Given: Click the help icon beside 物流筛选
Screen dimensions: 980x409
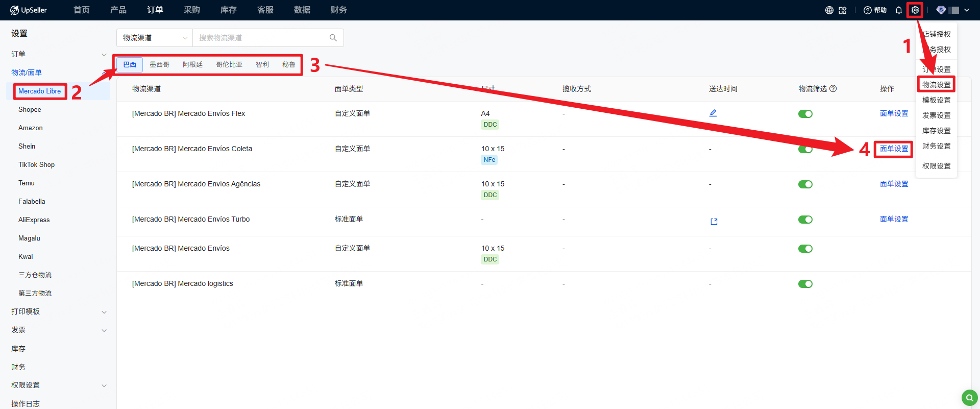Looking at the screenshot, I should [x=833, y=88].
